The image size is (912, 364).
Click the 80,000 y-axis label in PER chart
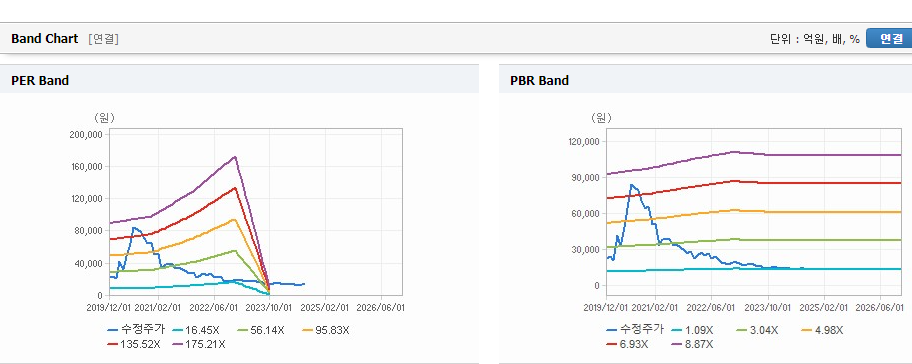(88, 231)
